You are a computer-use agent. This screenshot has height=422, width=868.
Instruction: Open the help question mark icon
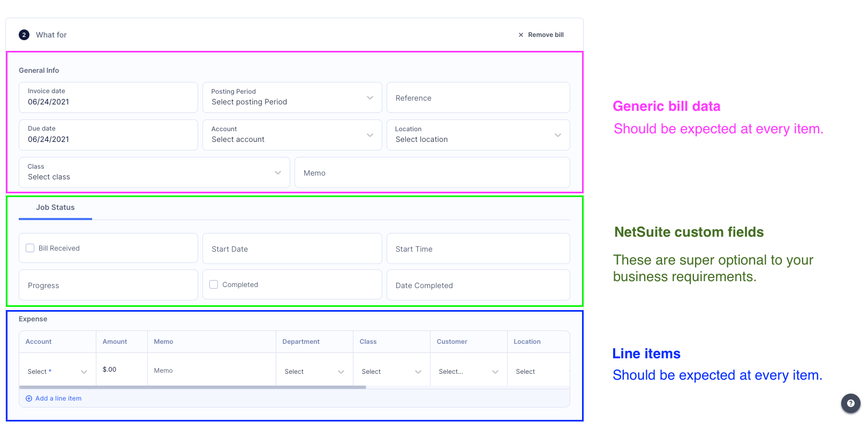pyautogui.click(x=850, y=403)
